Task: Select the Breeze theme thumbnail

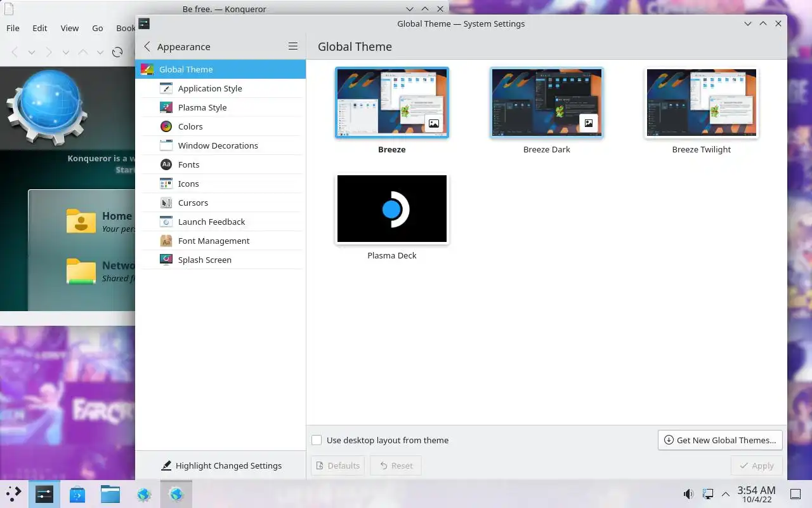Action: (x=392, y=102)
